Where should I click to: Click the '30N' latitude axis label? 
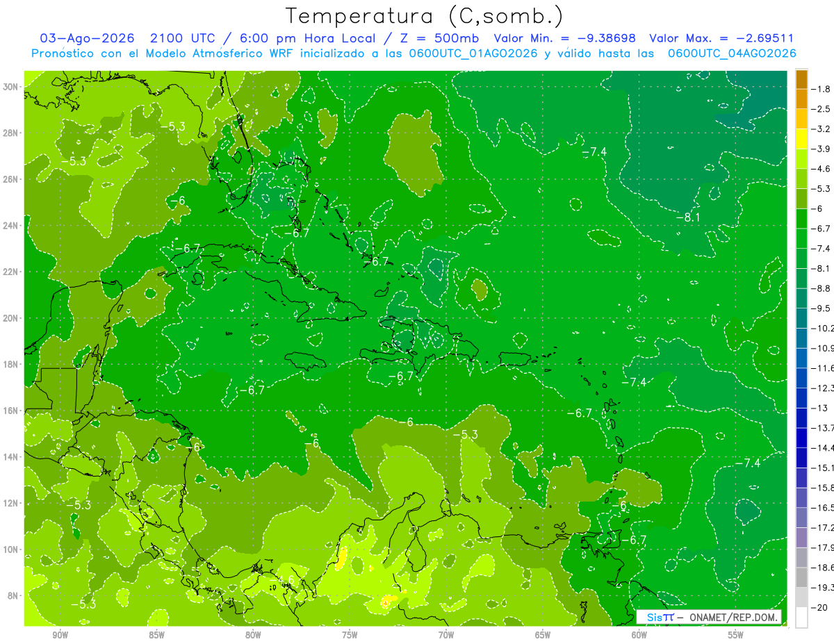pyautogui.click(x=10, y=87)
